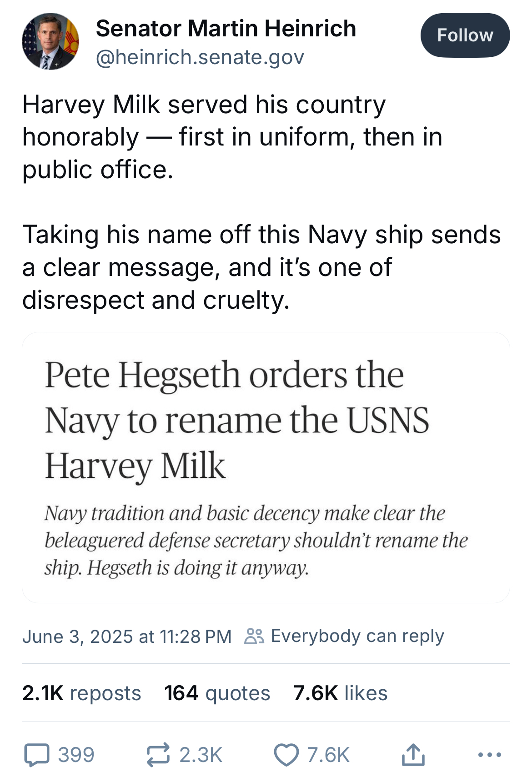Click the @heinrich.senate.gov handle
Image resolution: width=532 pixels, height=782 pixels.
pos(200,57)
